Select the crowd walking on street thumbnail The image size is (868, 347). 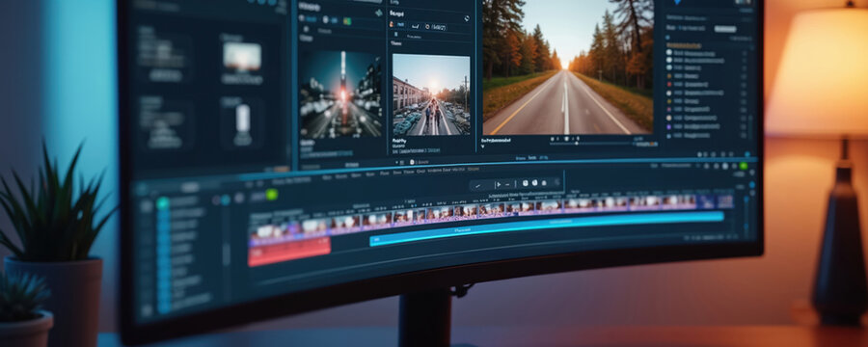click(x=431, y=94)
